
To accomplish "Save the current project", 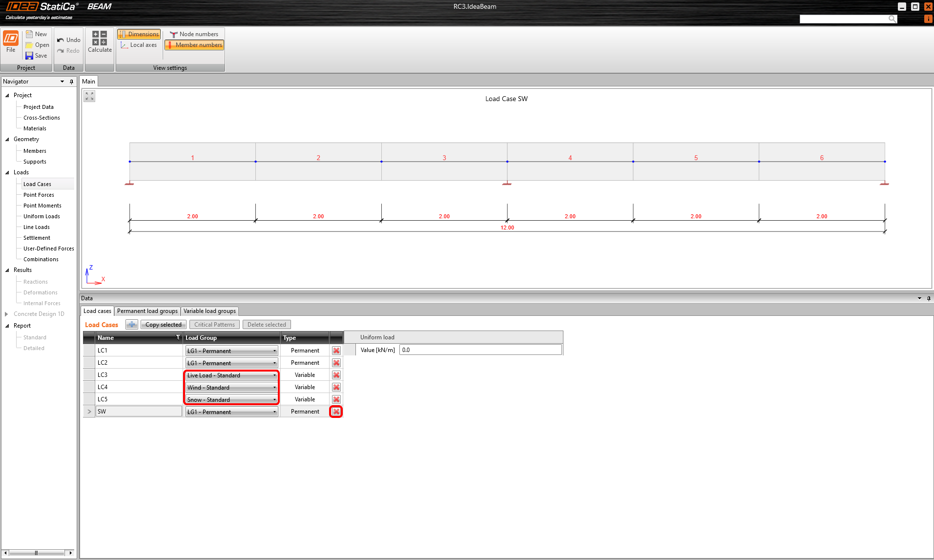I will (37, 56).
